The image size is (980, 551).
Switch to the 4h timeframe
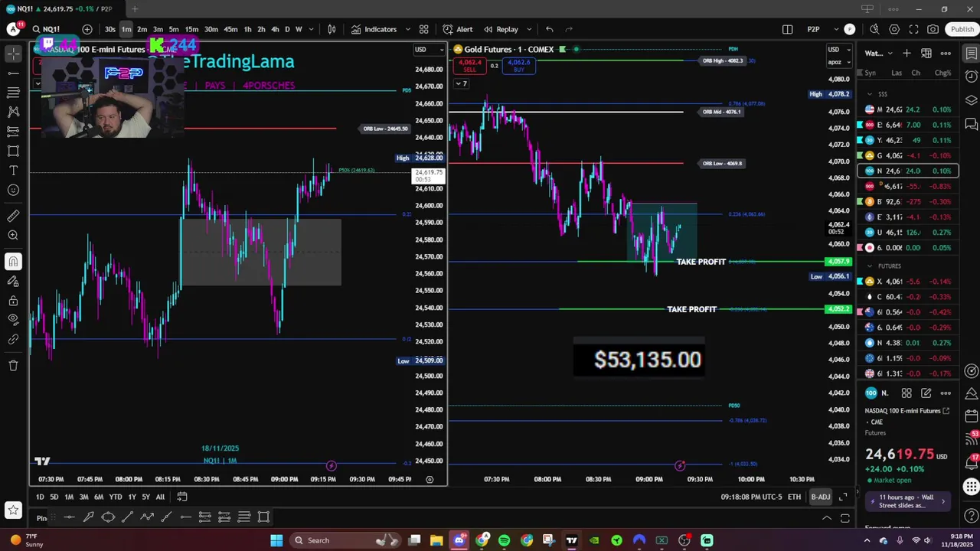tap(275, 29)
